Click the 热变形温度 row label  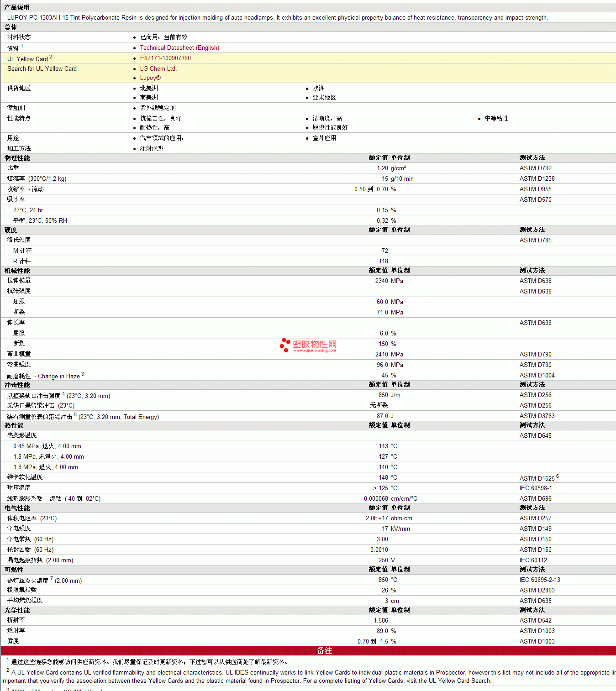(22, 435)
